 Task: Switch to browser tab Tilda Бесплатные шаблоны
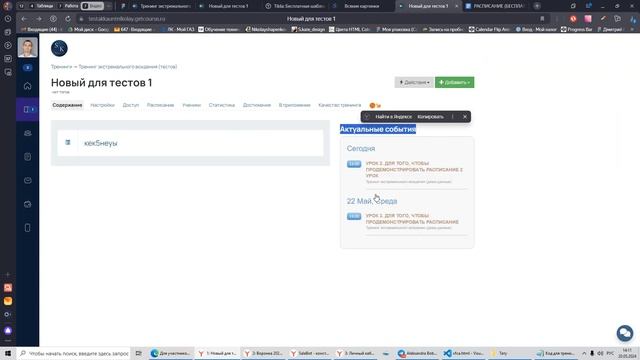click(x=296, y=6)
